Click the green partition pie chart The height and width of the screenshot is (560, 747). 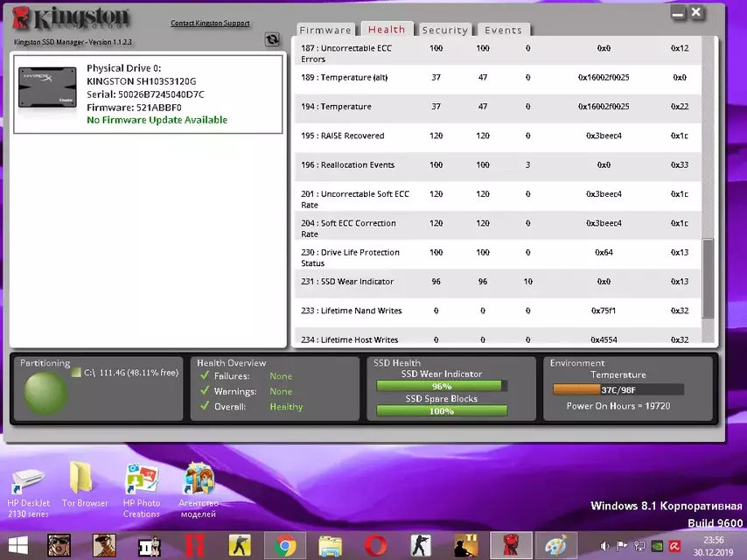pyautogui.click(x=45, y=393)
